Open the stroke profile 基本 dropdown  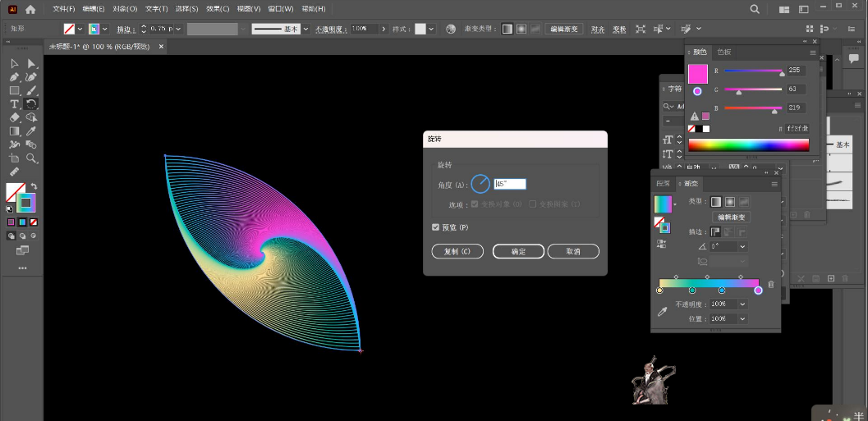[305, 29]
